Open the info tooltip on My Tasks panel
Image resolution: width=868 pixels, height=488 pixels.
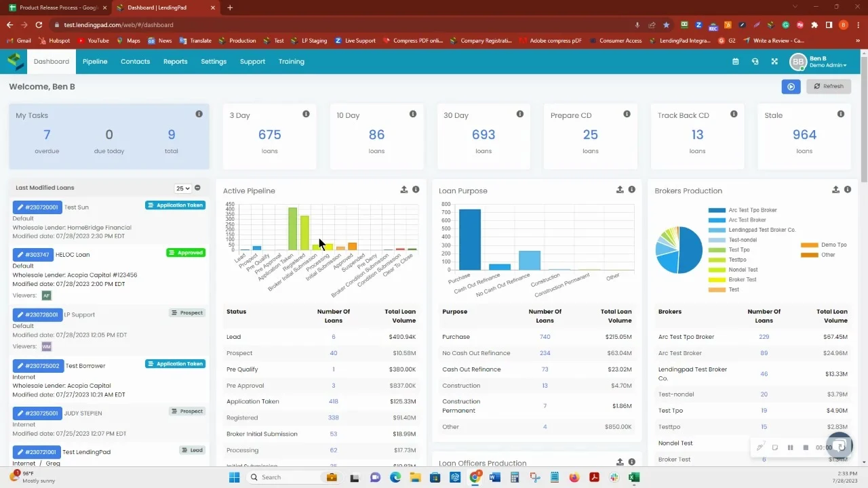tap(199, 115)
